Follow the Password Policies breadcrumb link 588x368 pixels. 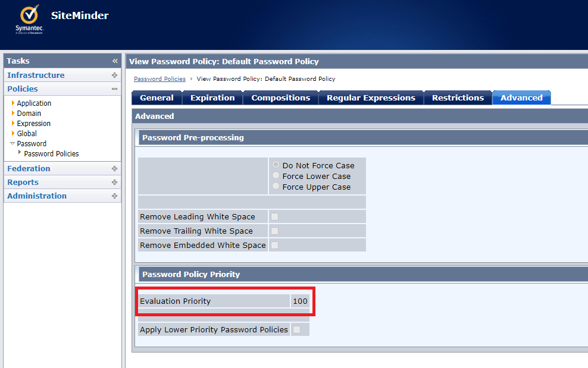(159, 78)
